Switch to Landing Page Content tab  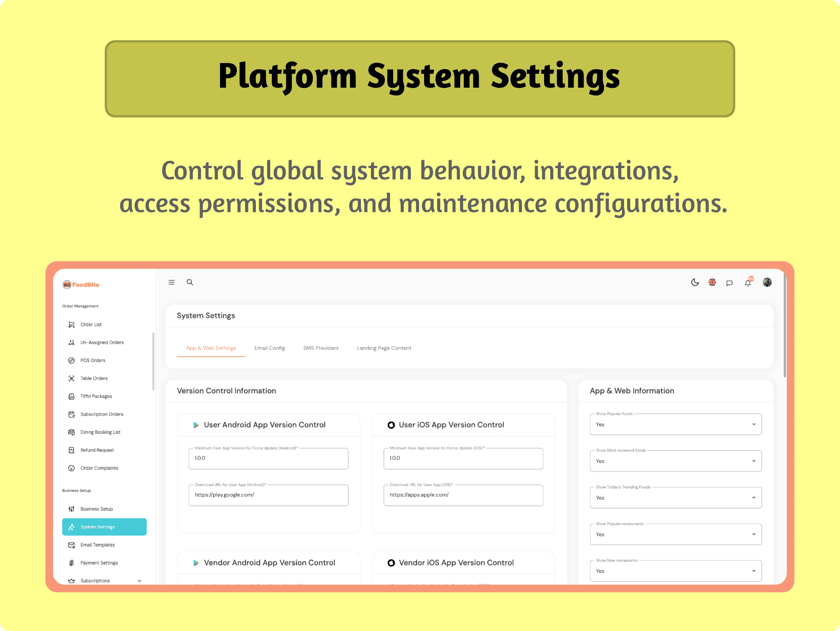[384, 348]
